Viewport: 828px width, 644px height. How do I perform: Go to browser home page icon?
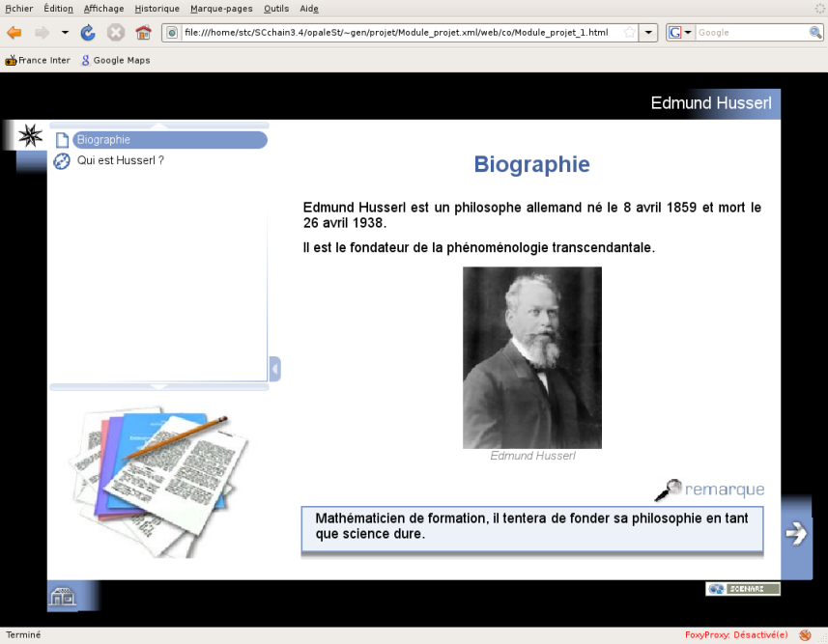pos(143,33)
